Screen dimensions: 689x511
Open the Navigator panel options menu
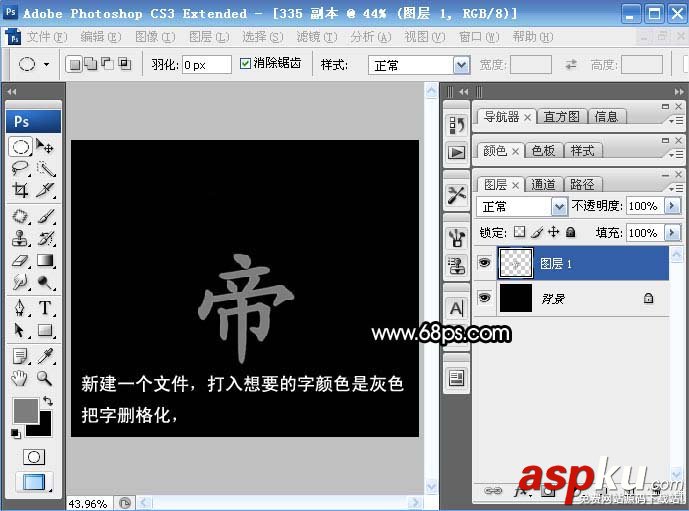tap(676, 120)
